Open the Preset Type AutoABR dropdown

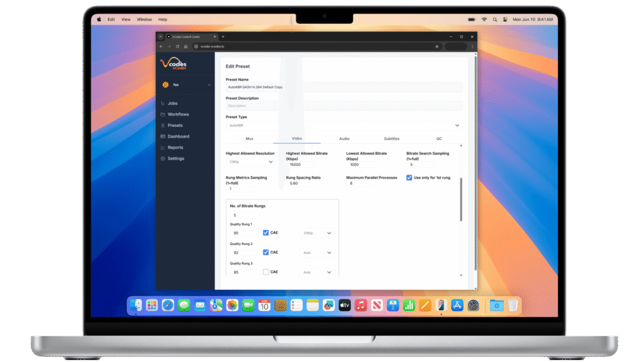[x=344, y=126]
